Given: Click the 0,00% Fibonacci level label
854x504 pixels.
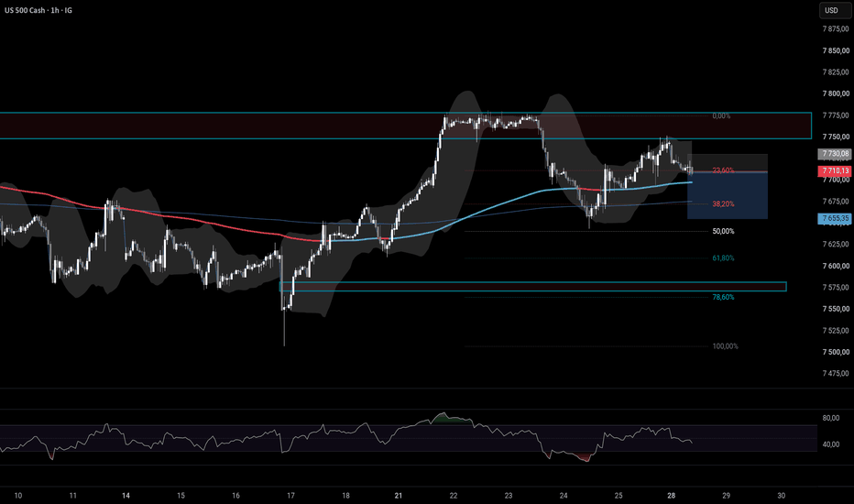Looking at the screenshot, I should [x=721, y=115].
